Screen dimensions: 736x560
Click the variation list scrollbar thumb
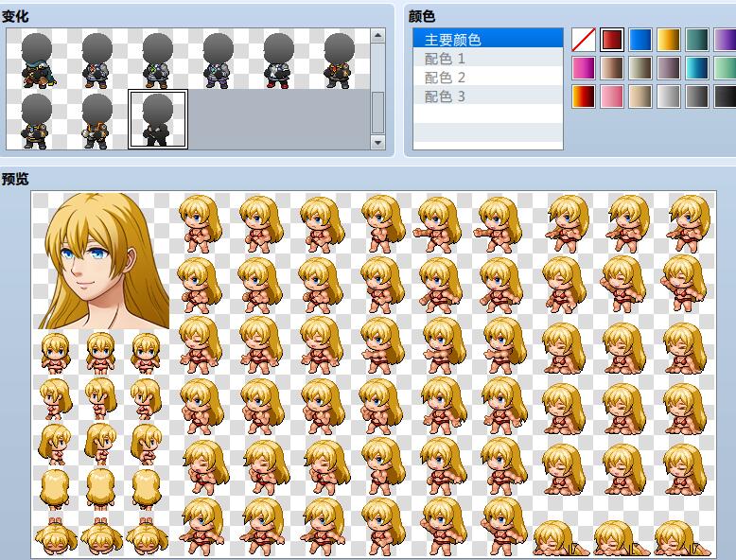tap(377, 113)
